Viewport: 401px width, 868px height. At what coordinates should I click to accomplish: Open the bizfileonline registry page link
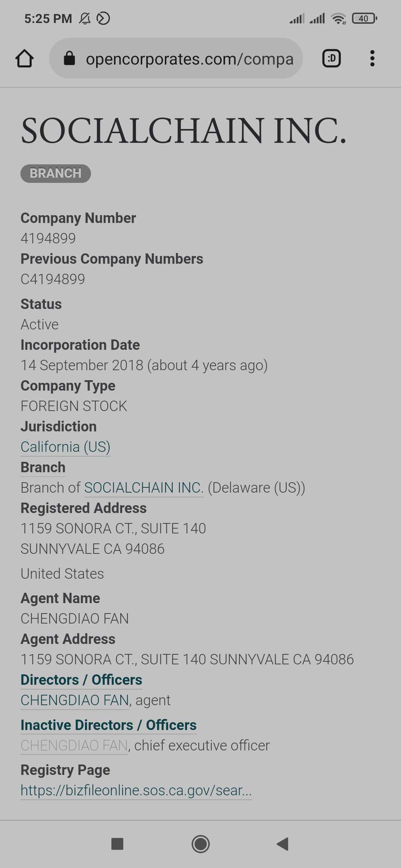point(136,790)
